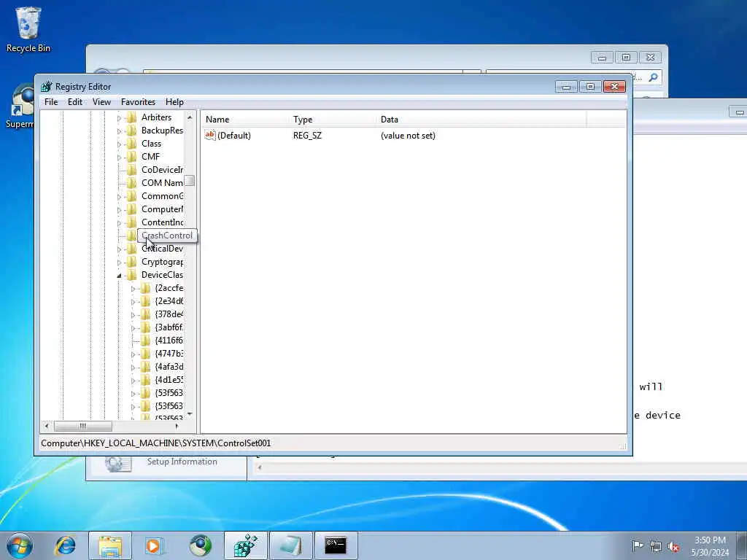Click the search magnifier in background Explorer window
The image size is (747, 560).
click(653, 77)
